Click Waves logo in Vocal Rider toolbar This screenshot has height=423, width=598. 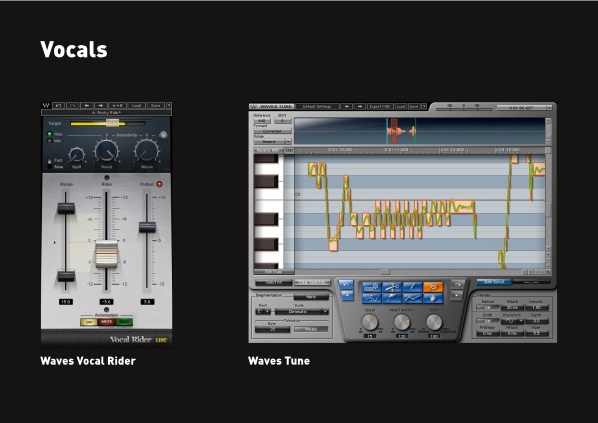point(46,105)
